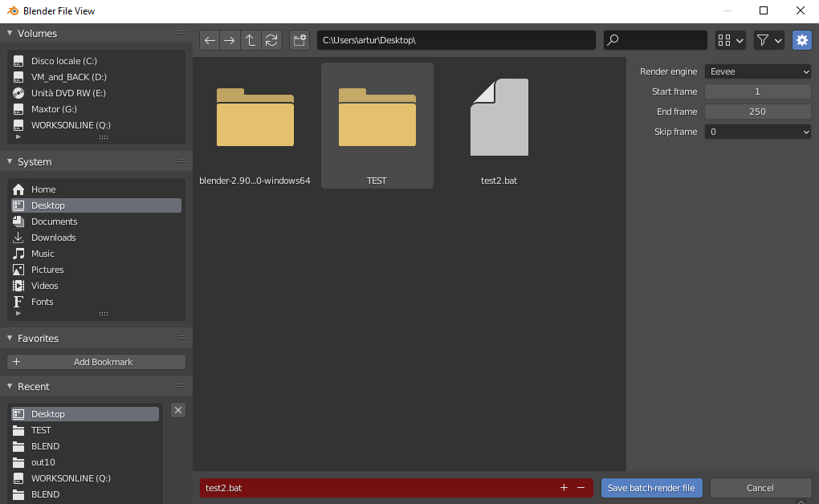Select the TEST folder thumbnail
This screenshot has width=819, height=504.
click(x=377, y=125)
